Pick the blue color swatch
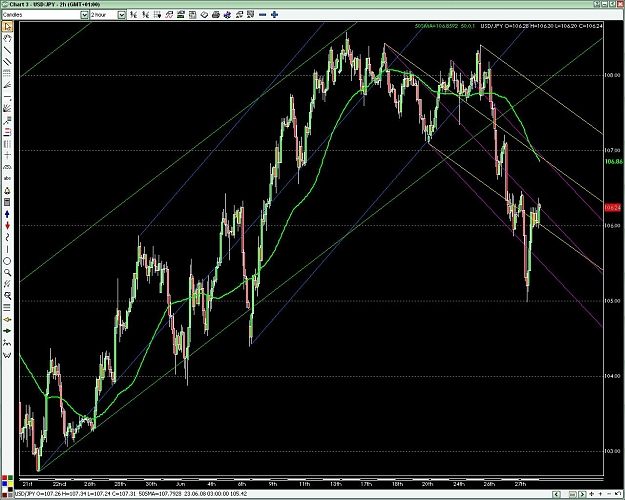 [x=4, y=483]
